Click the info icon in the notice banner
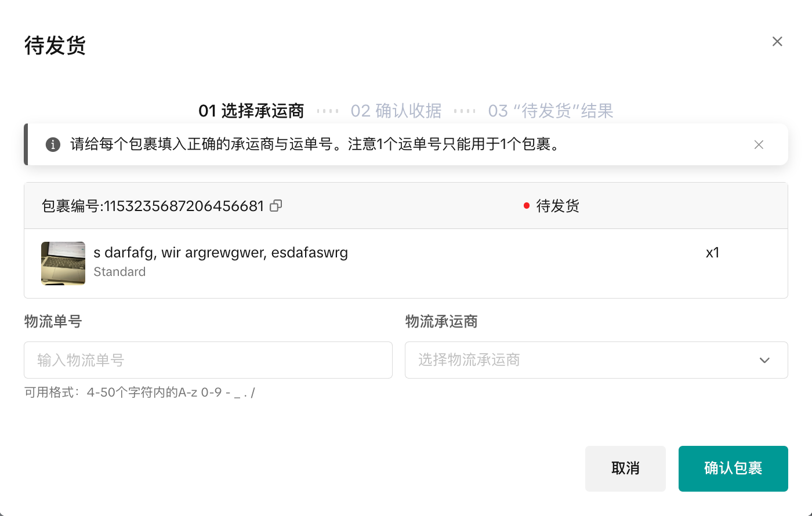Viewport: 812px width, 516px height. pyautogui.click(x=53, y=145)
